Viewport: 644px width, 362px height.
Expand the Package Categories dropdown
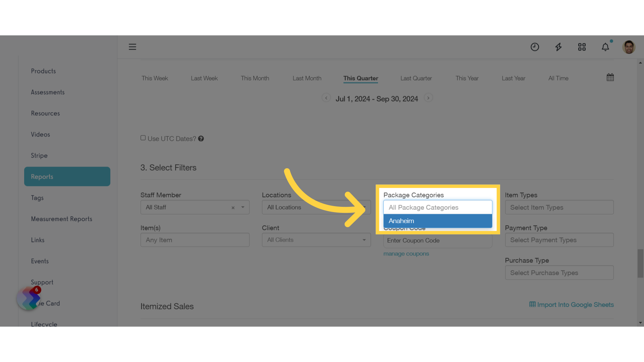tap(437, 207)
